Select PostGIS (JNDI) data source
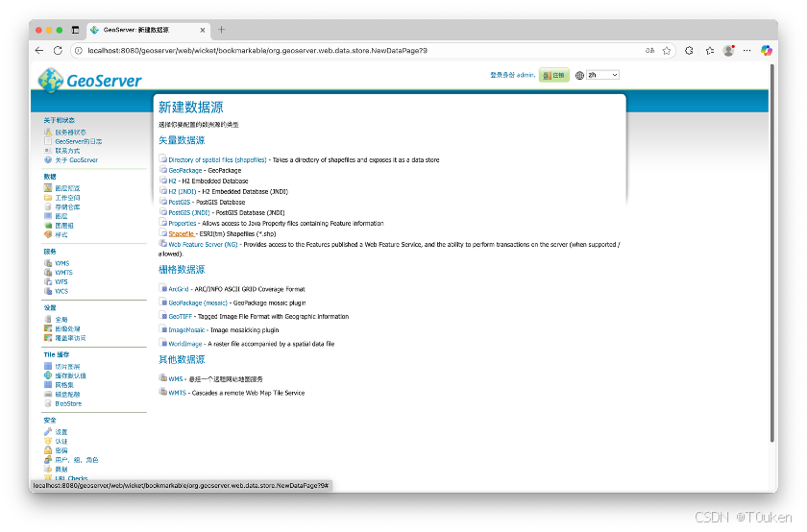The image size is (807, 532). 189,212
